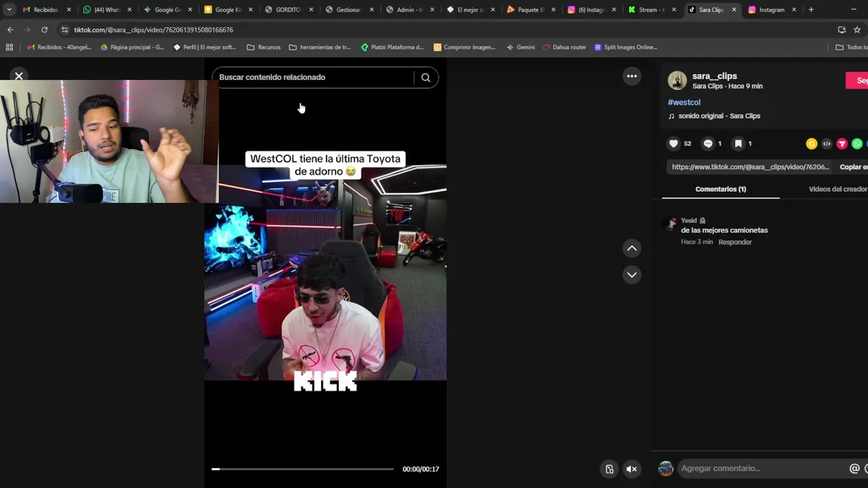Open the three-dots more options menu
The image size is (868, 488).
pyautogui.click(x=632, y=76)
